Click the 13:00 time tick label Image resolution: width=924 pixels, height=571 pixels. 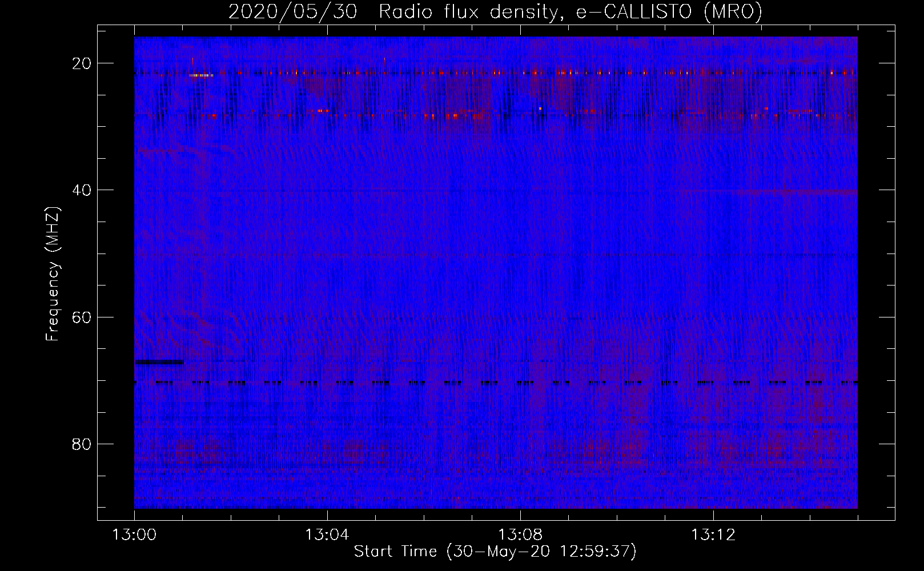click(x=134, y=535)
